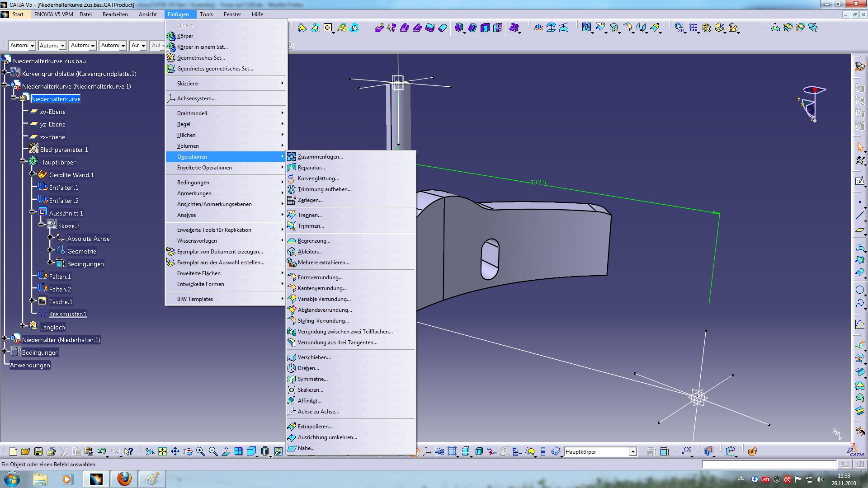Click the Zoom Out magnifier icon
This screenshot has width=868, height=488.
point(213,451)
